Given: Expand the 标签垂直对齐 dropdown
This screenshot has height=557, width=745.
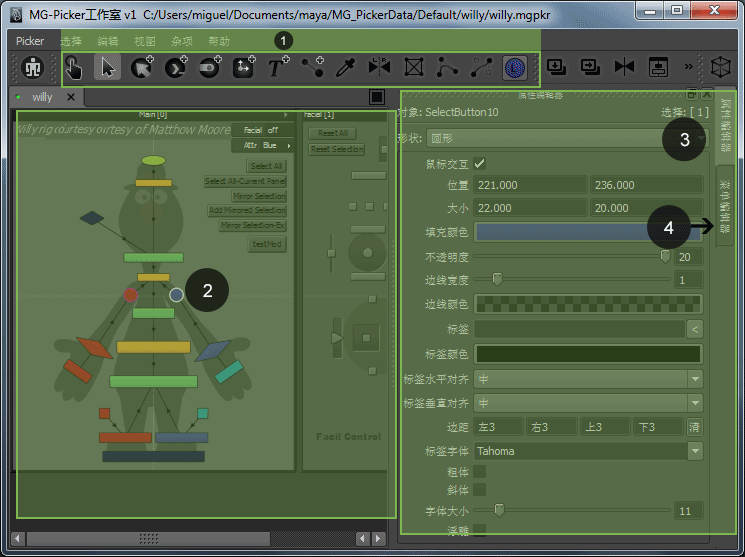Looking at the screenshot, I should coord(588,403).
